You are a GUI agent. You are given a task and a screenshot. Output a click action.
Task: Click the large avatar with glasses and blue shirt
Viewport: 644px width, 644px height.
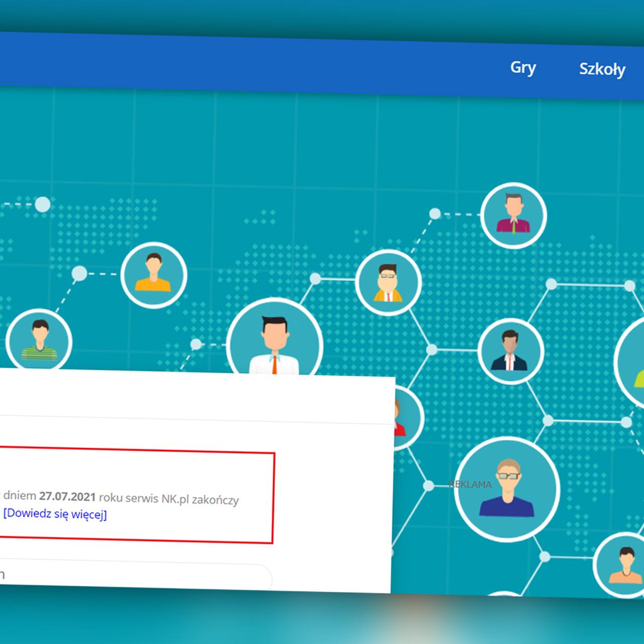click(507, 489)
